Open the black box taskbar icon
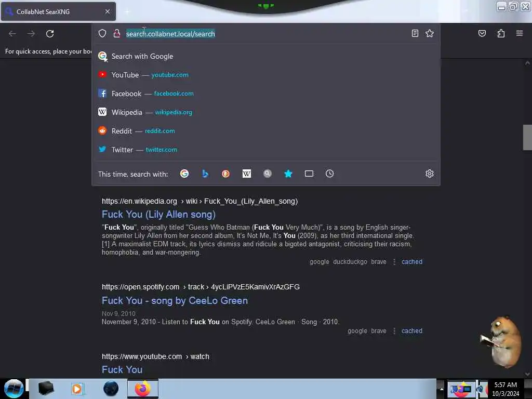The width and height of the screenshot is (532, 399). [x=46, y=389]
